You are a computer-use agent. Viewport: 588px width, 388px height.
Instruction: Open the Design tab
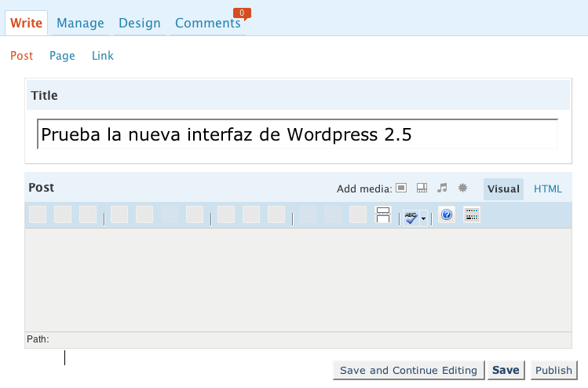(140, 24)
